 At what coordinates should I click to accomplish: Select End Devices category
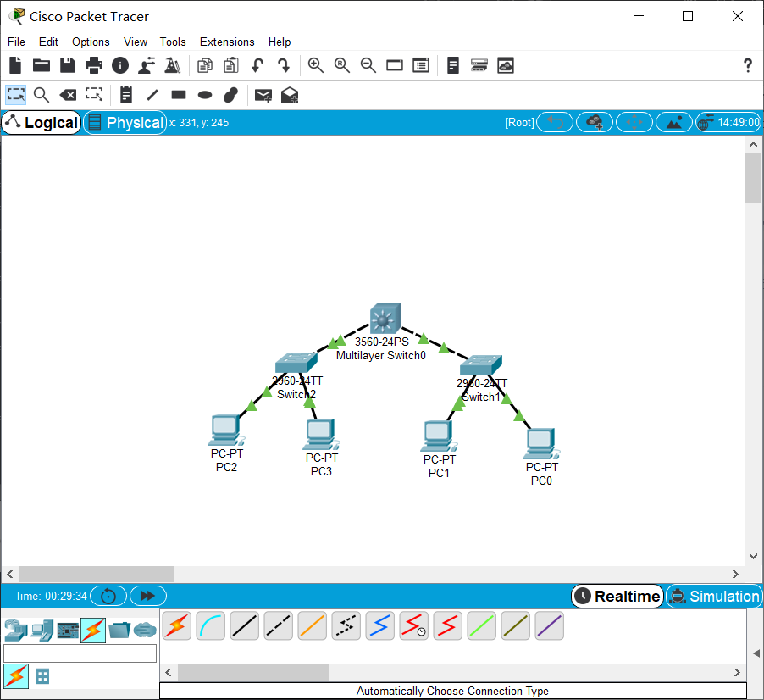point(42,631)
